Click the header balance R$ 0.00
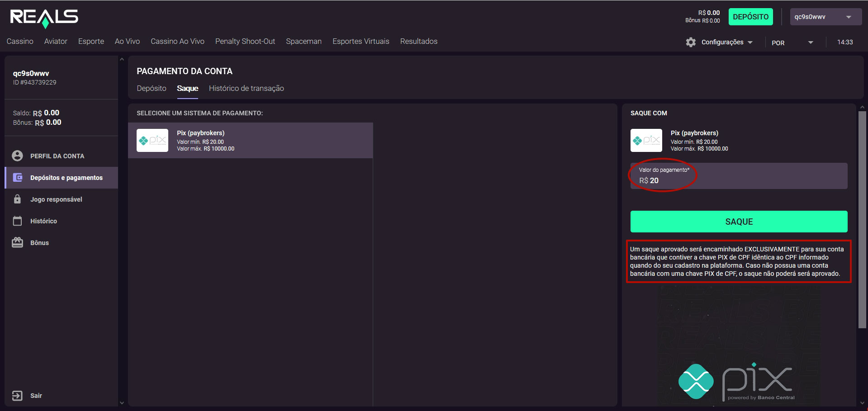 tap(709, 13)
